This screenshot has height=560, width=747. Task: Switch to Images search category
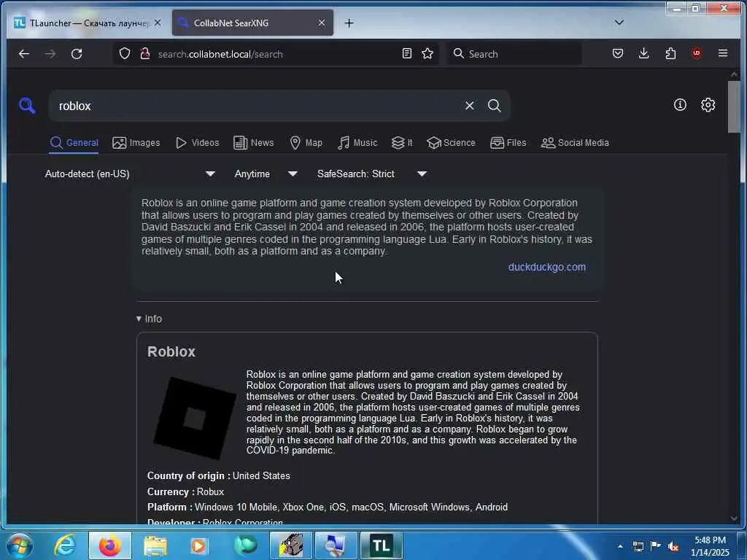click(x=136, y=143)
